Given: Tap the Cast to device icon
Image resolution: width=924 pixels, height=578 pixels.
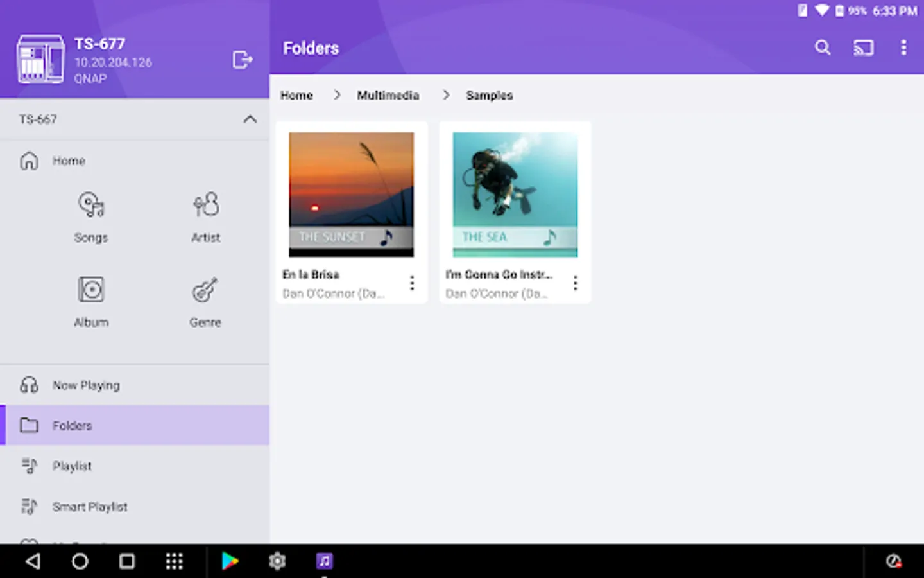Looking at the screenshot, I should (x=863, y=48).
